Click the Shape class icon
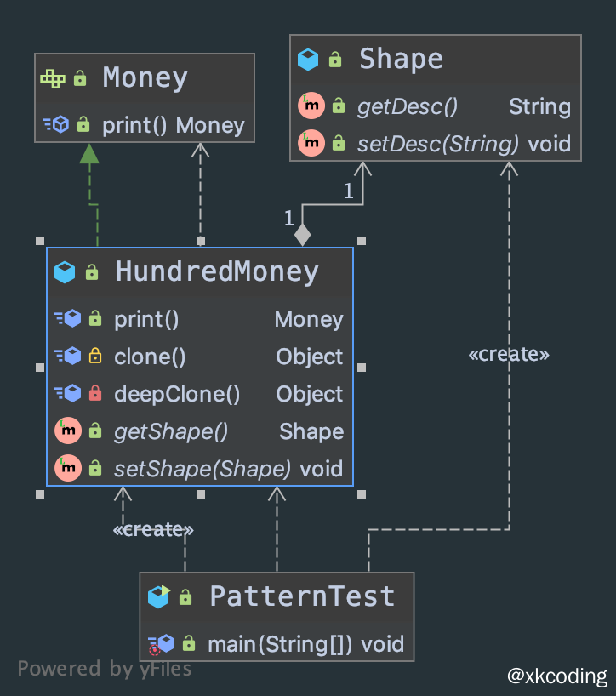This screenshot has height=696, width=616. click(x=308, y=59)
